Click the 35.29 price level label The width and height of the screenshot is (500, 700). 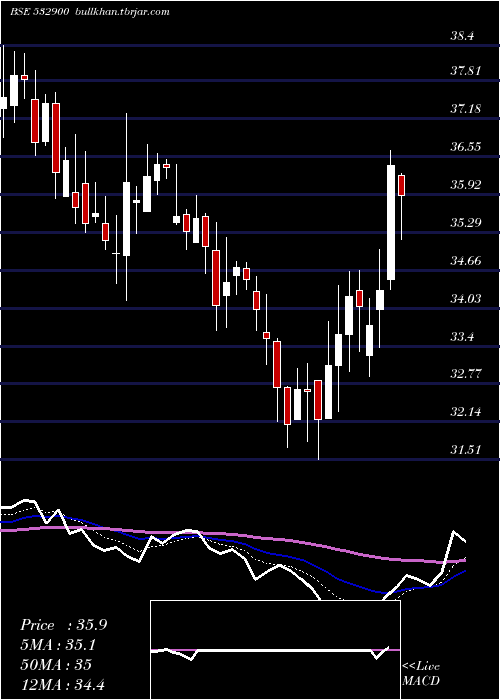point(466,222)
